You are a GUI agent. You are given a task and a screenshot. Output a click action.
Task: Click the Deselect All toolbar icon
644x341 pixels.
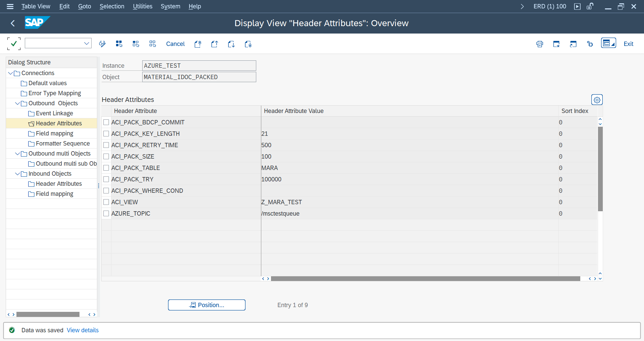(153, 44)
